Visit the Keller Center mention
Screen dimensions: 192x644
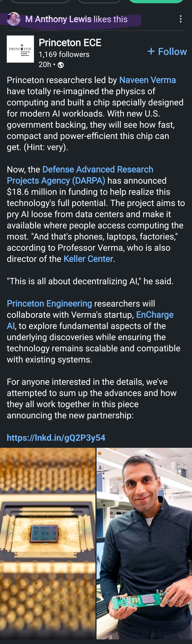coord(88,259)
